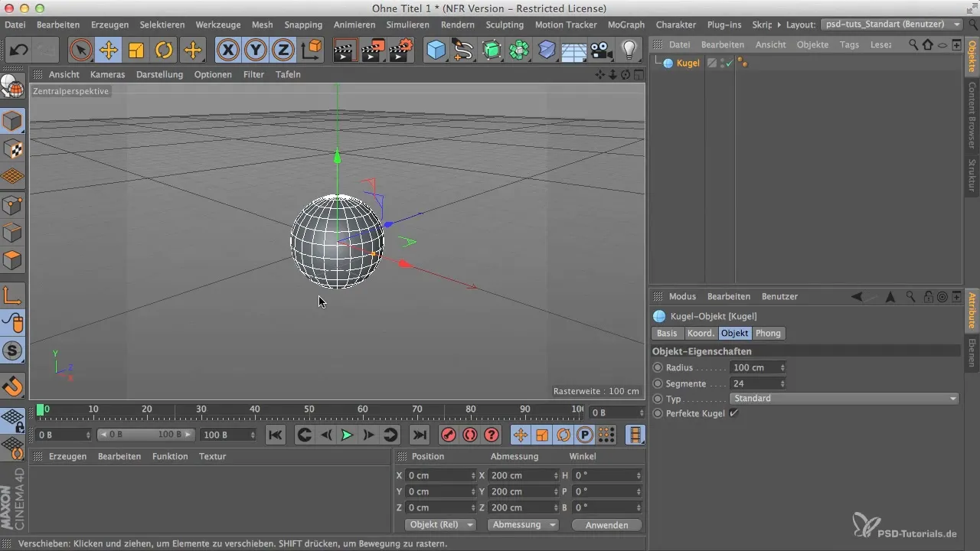Toggle the snap magnet icon
The width and height of the screenshot is (980, 551).
click(13, 386)
